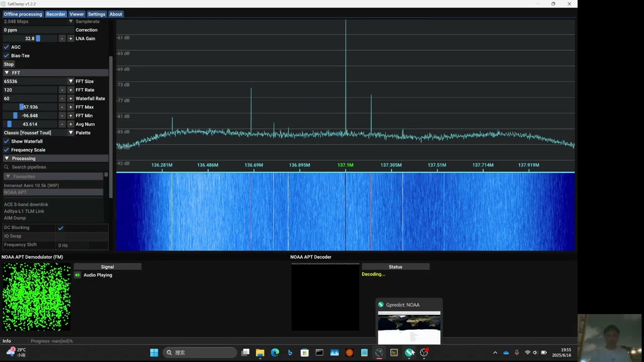
Task: Click the FFT Min slider
Action: (30, 116)
